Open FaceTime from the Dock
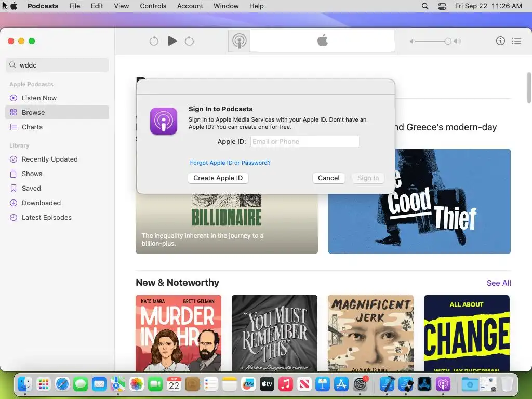 pos(155,384)
